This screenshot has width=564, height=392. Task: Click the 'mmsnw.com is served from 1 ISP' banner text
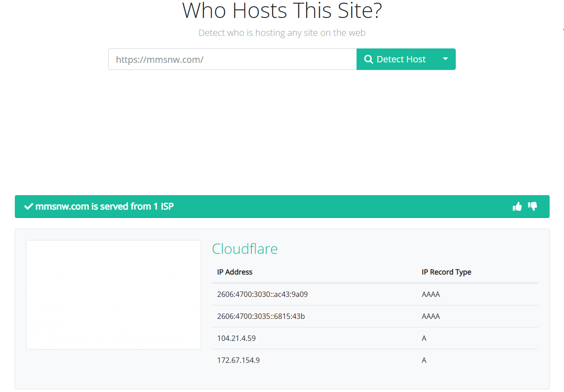[x=104, y=206]
